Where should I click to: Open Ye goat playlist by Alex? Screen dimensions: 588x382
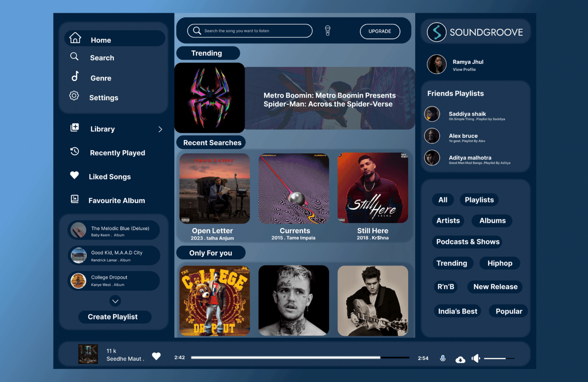tap(467, 141)
